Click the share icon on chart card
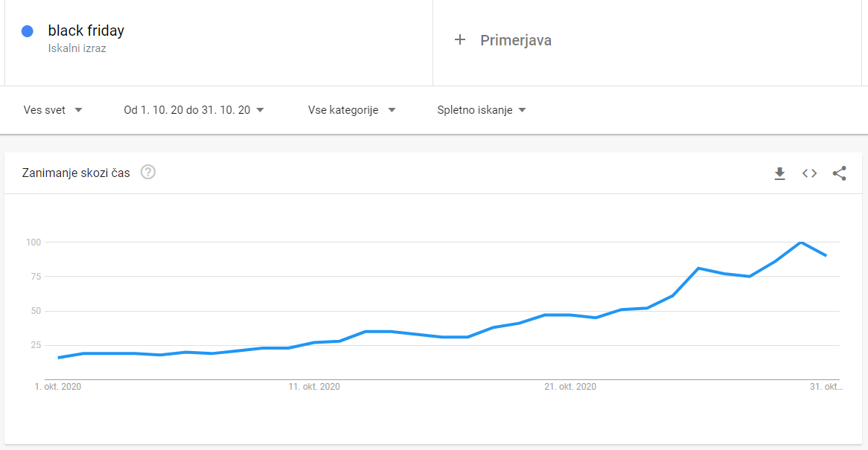The height and width of the screenshot is (450, 868). [839, 173]
